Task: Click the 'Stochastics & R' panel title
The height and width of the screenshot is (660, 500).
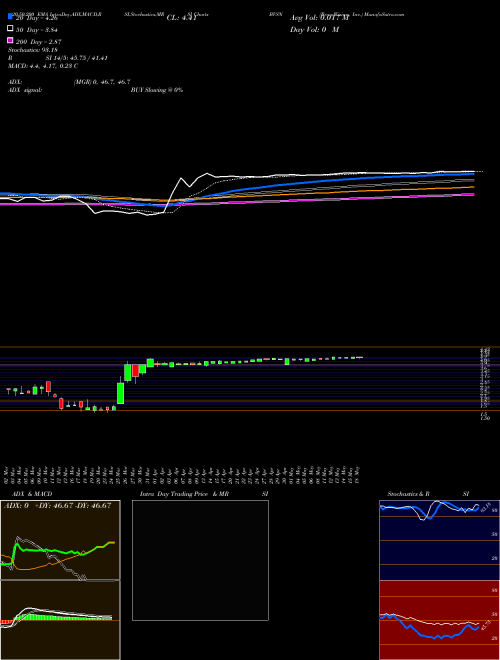Action: (x=408, y=494)
